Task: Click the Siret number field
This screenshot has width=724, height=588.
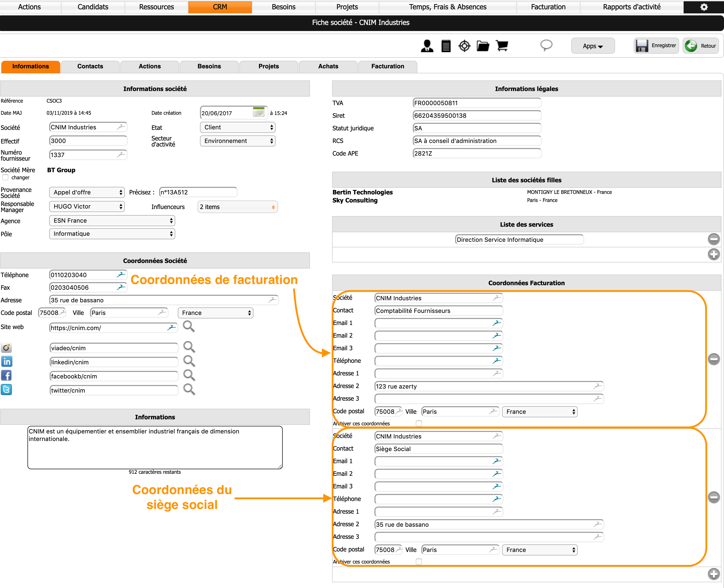Action: click(x=477, y=115)
